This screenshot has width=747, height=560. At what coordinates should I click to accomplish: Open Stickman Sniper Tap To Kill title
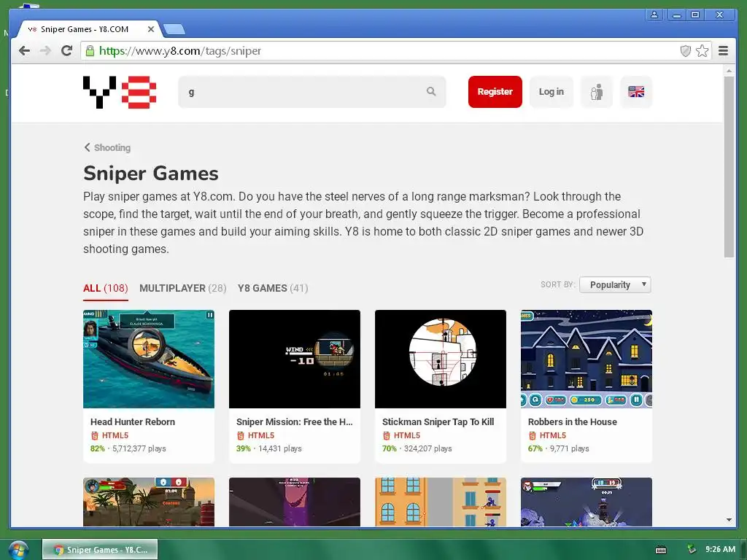click(438, 422)
